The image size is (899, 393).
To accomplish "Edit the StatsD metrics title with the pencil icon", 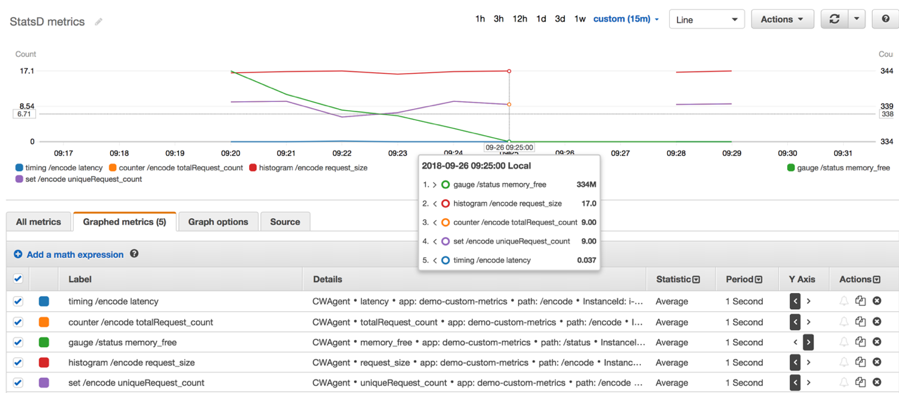I will point(99,22).
